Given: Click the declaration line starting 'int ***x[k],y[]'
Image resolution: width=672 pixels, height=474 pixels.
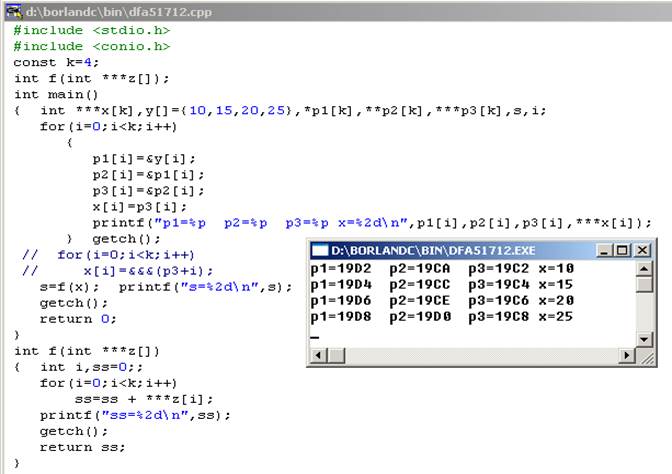Looking at the screenshot, I should [x=293, y=111].
